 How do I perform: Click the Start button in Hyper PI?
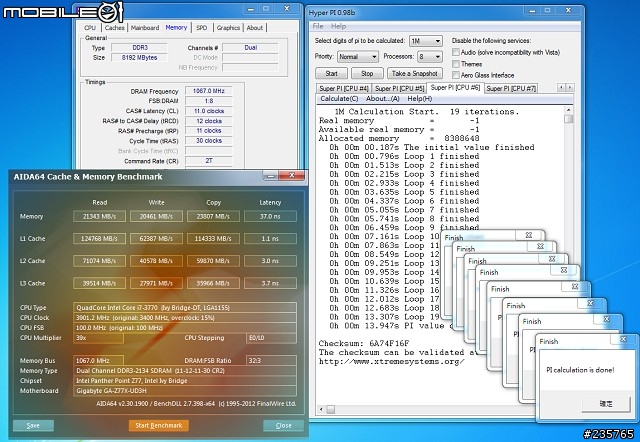331,73
